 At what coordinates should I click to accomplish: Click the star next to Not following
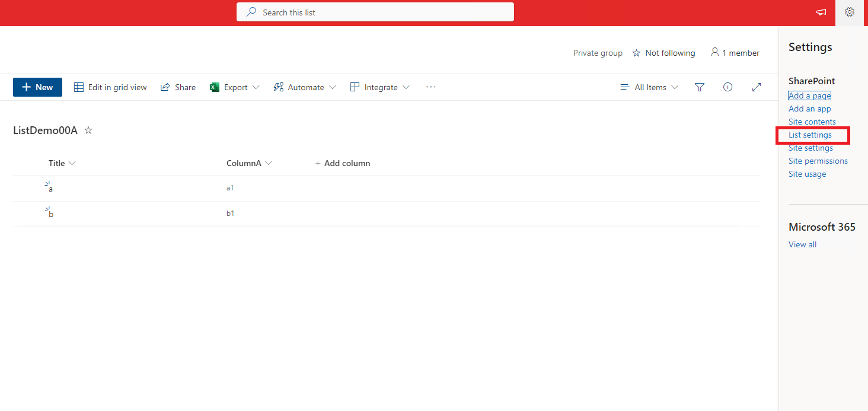tap(636, 53)
